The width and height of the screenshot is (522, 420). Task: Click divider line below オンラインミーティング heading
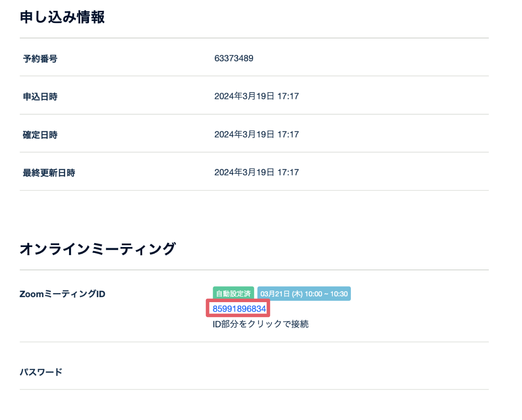254,270
